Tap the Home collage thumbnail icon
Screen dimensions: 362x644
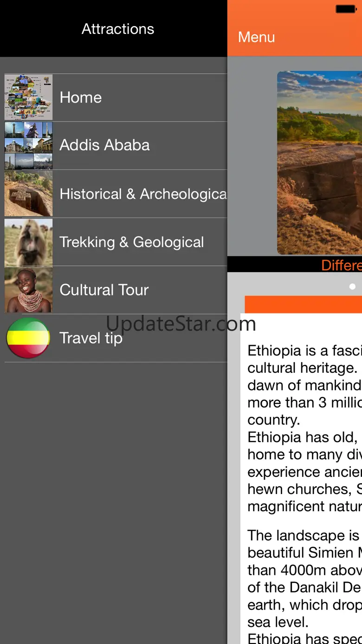[x=28, y=97]
